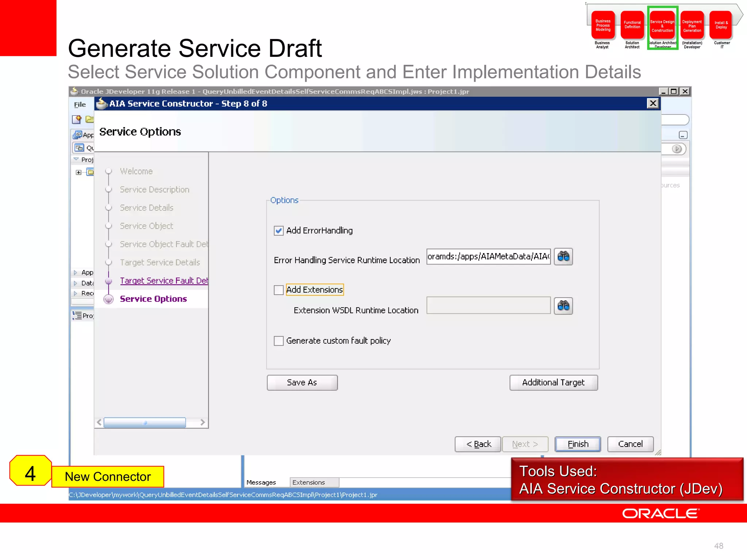Expand the Application Resources section
The height and width of the screenshot is (560, 747).
(x=76, y=272)
